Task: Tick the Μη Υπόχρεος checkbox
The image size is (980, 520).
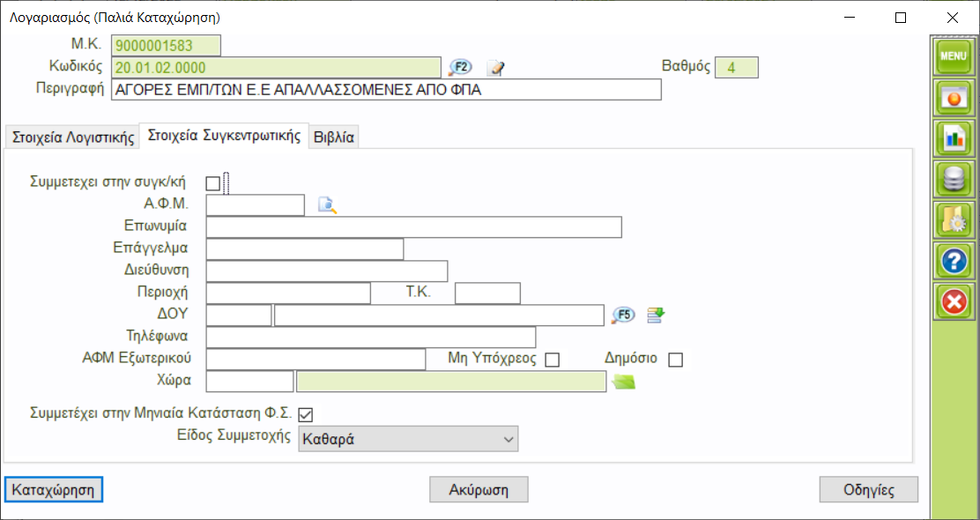Action: point(553,360)
